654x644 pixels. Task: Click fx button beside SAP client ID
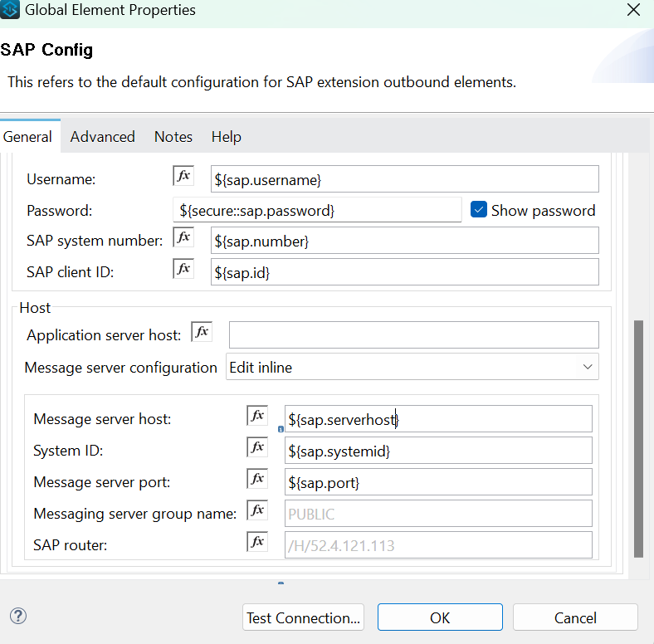tap(183, 269)
